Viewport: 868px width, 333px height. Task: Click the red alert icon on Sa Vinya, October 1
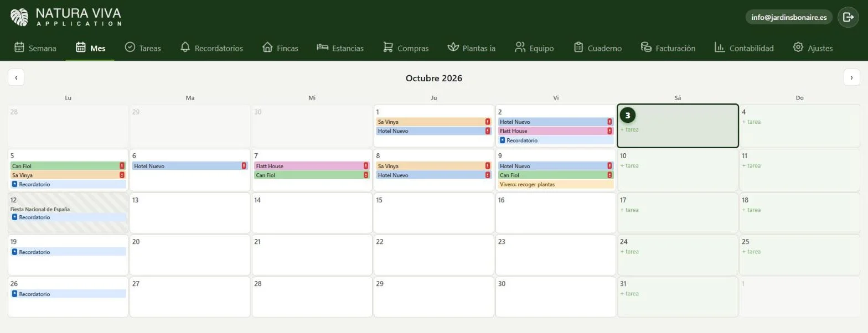click(x=488, y=122)
